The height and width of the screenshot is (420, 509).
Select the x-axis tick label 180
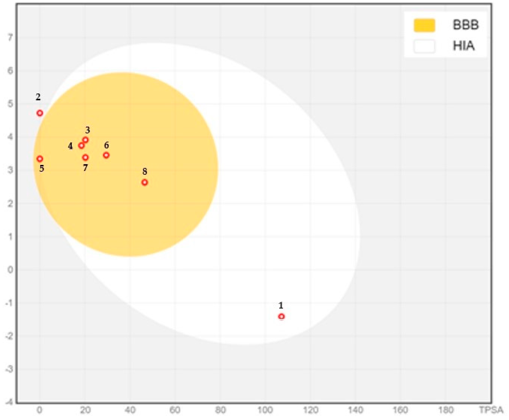tap(446, 410)
